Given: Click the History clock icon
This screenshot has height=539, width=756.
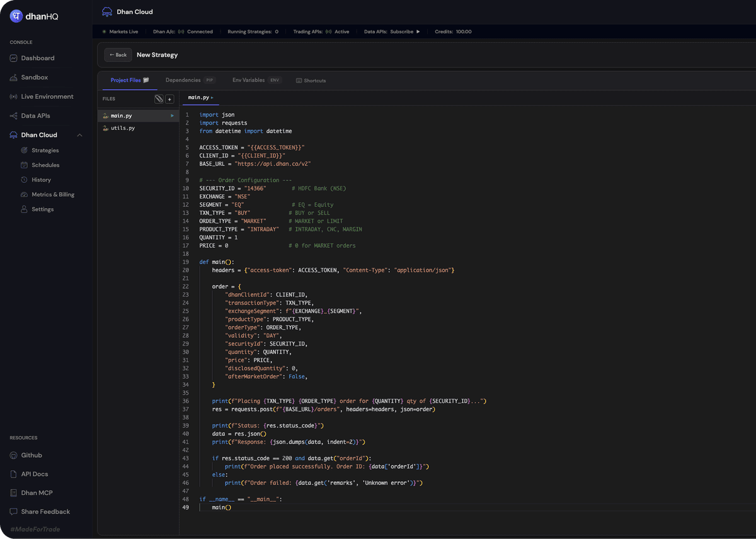Looking at the screenshot, I should [x=25, y=180].
